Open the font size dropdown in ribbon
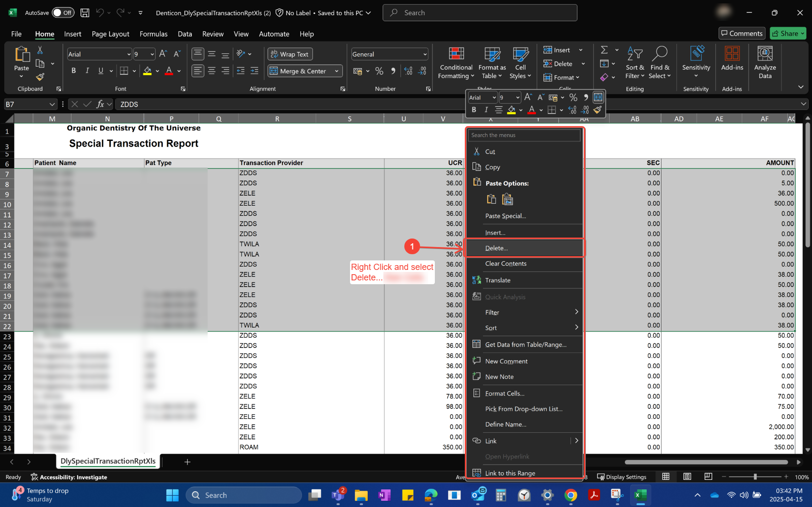 click(152, 54)
